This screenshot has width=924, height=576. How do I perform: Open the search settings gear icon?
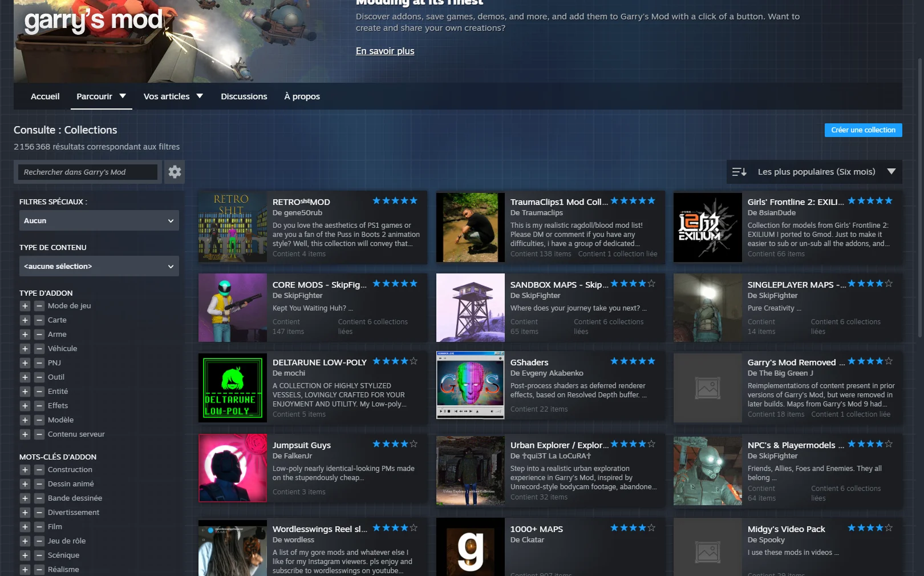click(175, 172)
